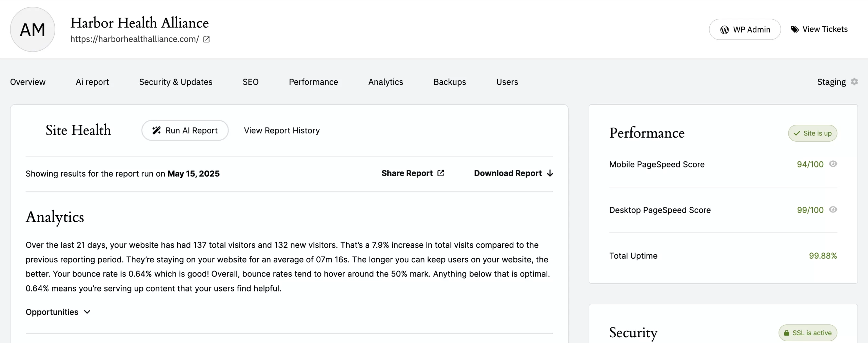This screenshot has height=343, width=868.
Task: Click the Download Report down arrow icon
Action: 550,173
